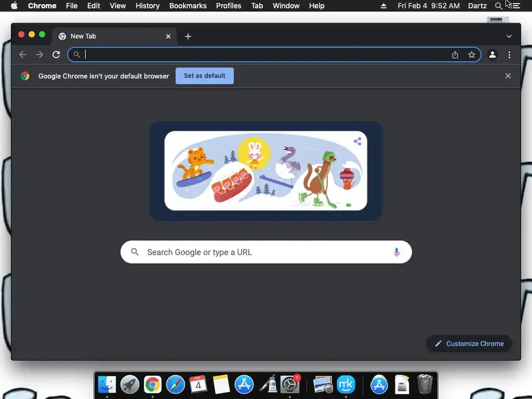Open the mk app in the Dock

(x=345, y=384)
